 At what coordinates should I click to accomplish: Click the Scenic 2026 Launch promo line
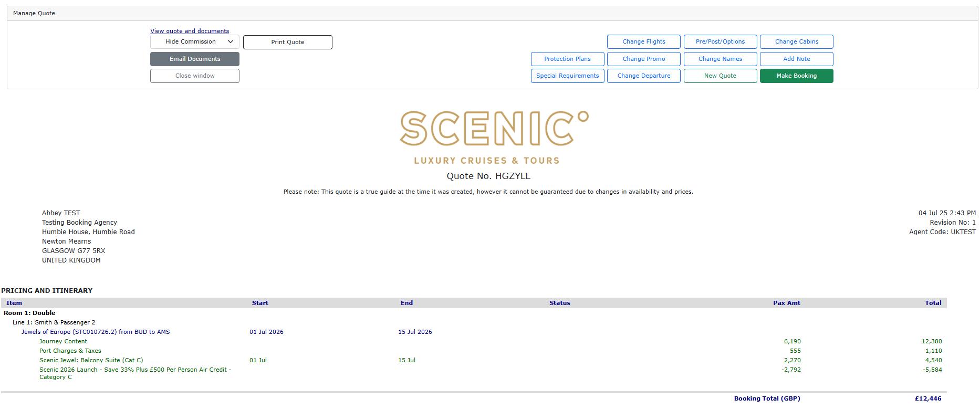(135, 373)
